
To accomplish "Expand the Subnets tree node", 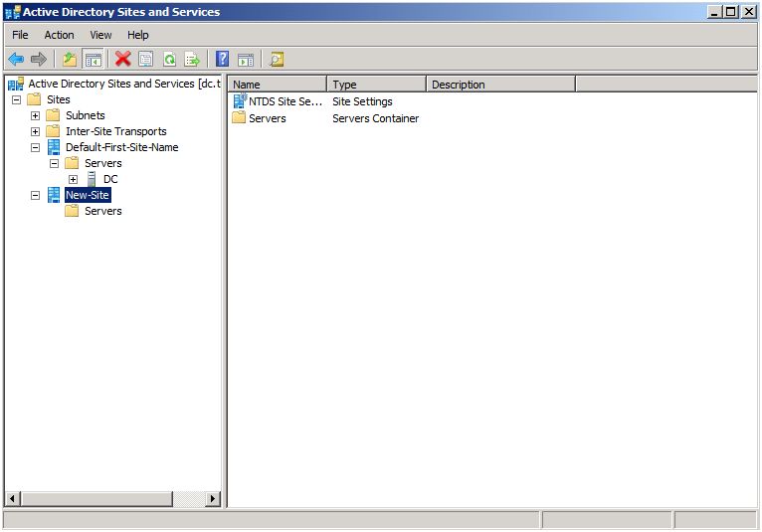I will tap(35, 115).
